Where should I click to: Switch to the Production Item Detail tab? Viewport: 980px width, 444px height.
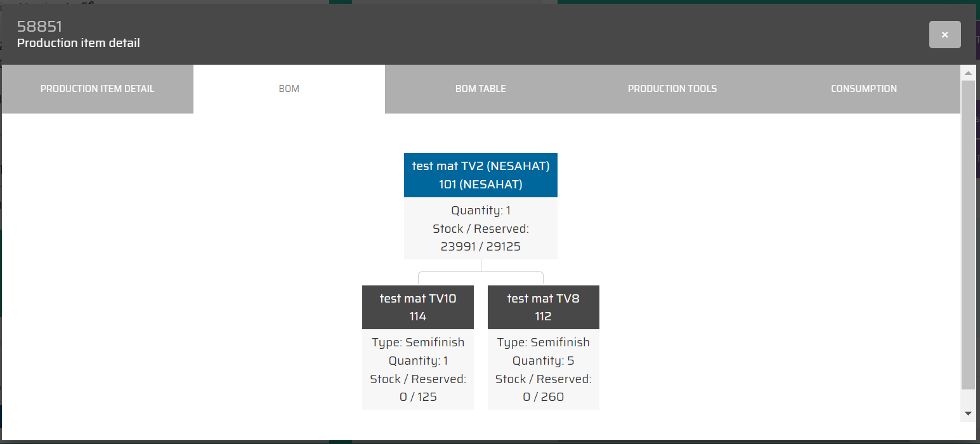pos(97,89)
